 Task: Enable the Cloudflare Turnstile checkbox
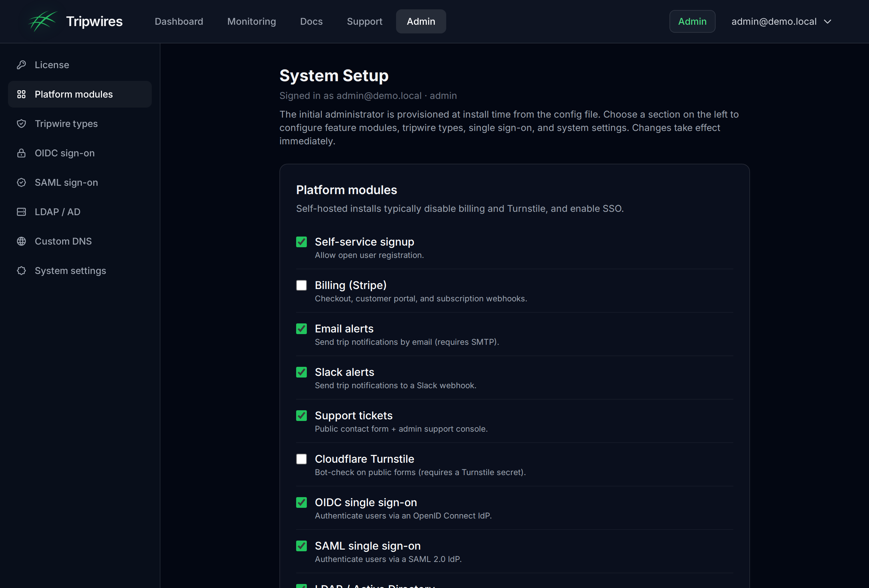[x=301, y=459]
